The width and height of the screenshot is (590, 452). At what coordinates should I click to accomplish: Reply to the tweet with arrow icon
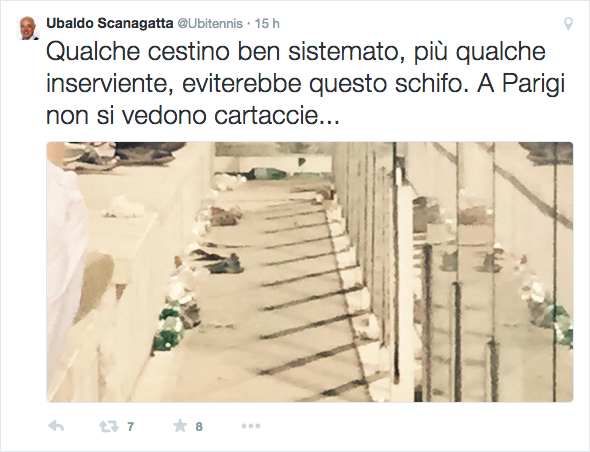coord(56,426)
